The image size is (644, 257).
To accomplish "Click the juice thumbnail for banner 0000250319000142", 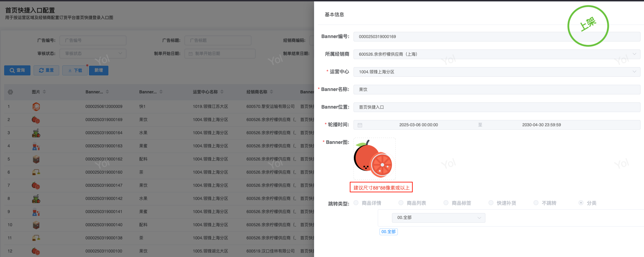I will click(36, 199).
